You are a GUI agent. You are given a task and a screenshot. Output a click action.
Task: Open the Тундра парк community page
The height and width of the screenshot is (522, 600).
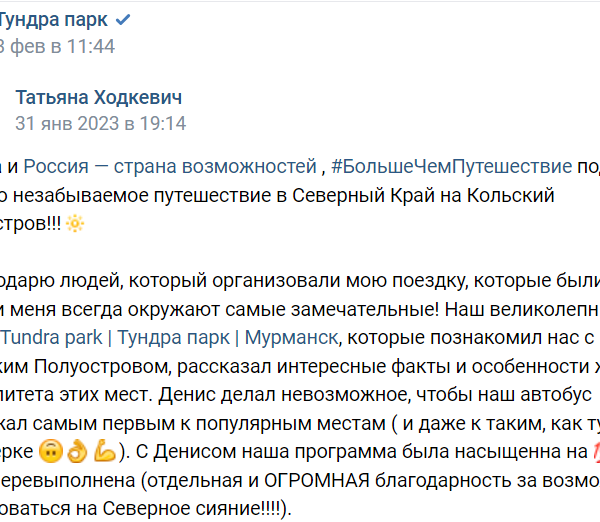[x=53, y=19]
